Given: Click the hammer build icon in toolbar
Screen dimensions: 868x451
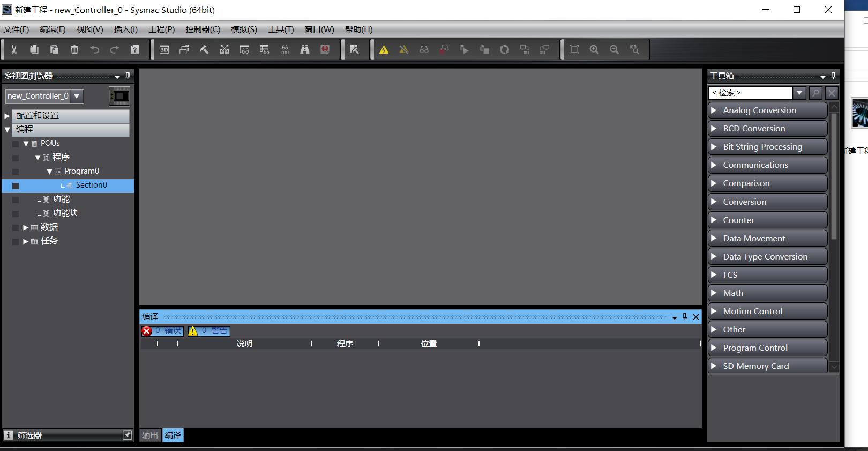Looking at the screenshot, I should (204, 50).
